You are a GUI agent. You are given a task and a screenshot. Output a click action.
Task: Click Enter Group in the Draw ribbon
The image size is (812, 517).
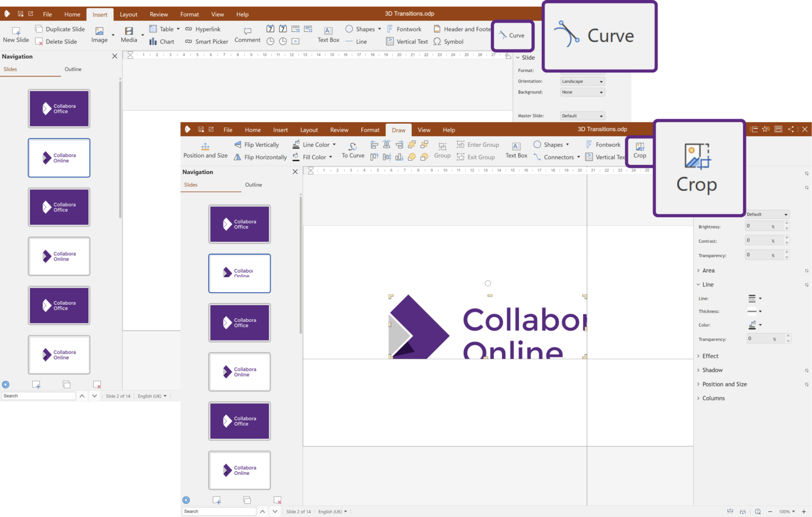pos(478,145)
